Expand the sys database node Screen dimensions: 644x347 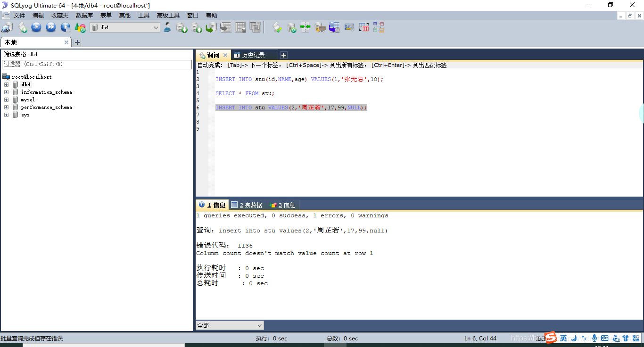click(x=7, y=115)
